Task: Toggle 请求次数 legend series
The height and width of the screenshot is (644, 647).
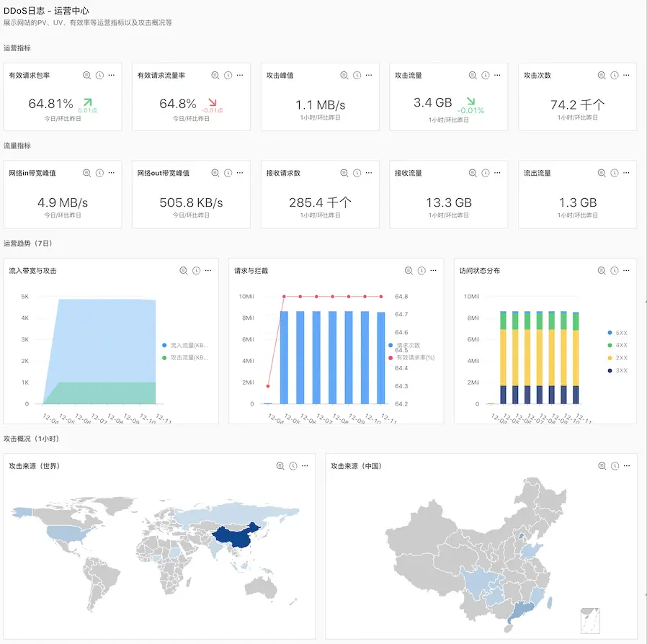Action: pos(404,345)
